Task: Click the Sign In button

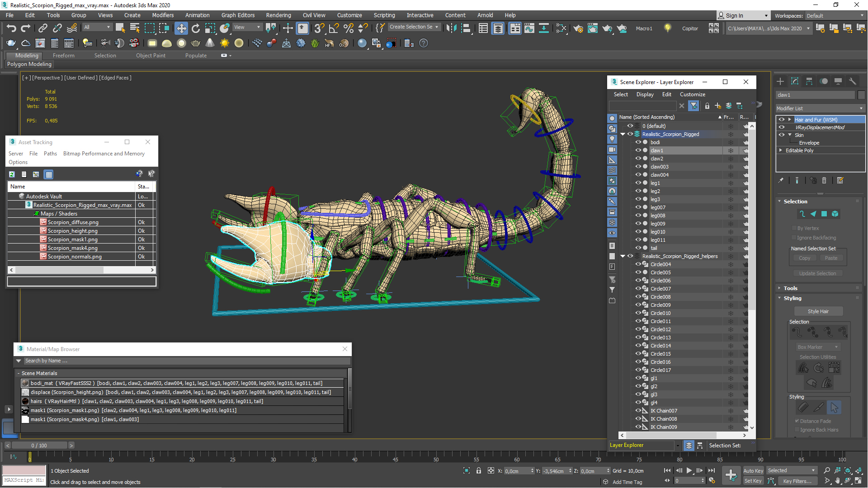Action: pyautogui.click(x=743, y=16)
